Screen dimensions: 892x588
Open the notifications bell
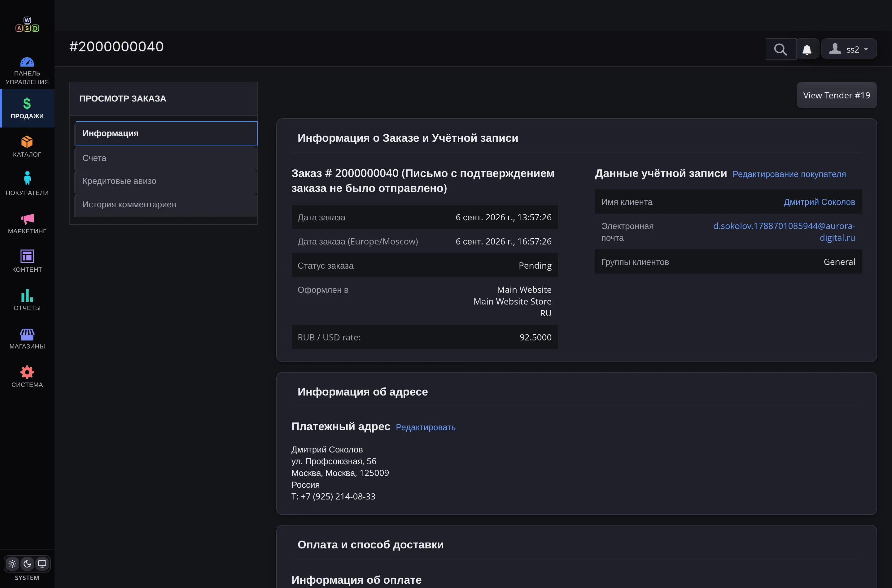(x=807, y=49)
